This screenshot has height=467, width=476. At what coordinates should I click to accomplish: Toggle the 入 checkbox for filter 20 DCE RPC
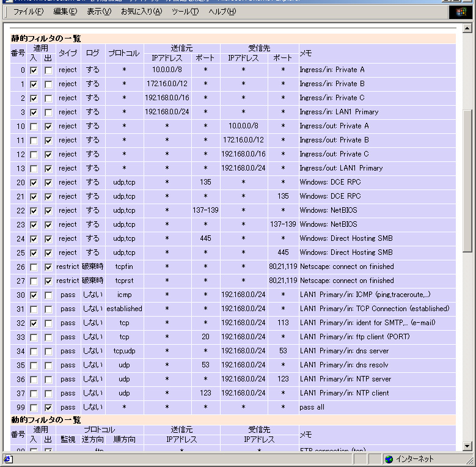34,183
